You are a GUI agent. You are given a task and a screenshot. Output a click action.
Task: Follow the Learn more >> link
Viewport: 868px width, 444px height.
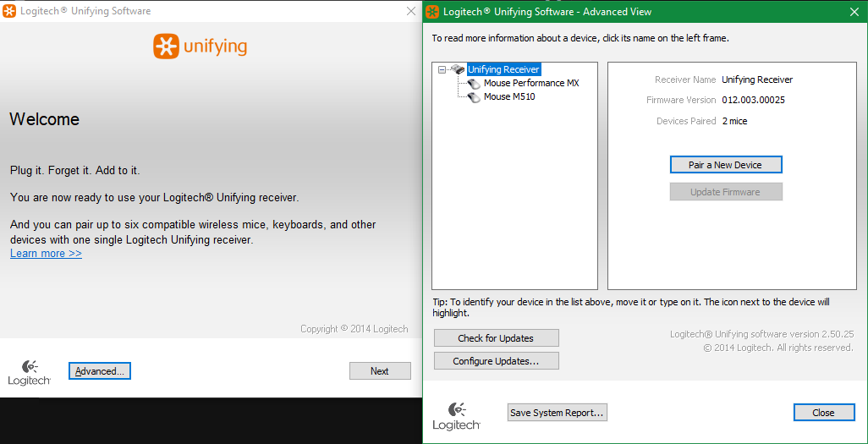46,254
